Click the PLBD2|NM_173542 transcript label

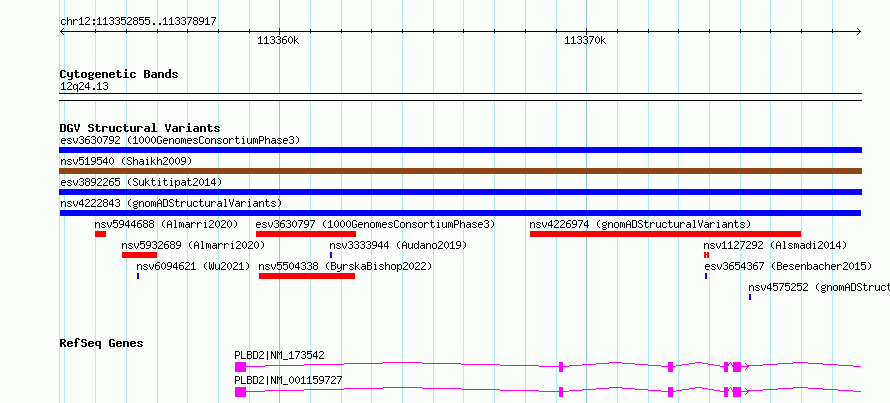point(279,355)
